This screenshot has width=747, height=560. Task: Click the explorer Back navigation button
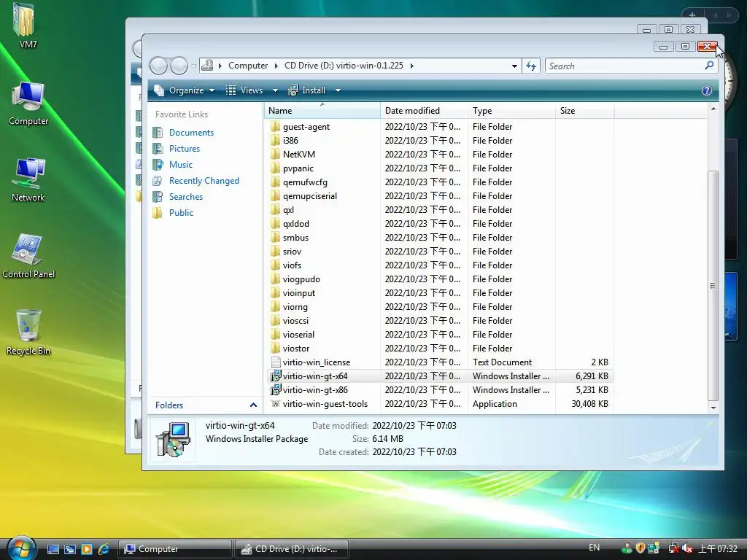point(158,66)
